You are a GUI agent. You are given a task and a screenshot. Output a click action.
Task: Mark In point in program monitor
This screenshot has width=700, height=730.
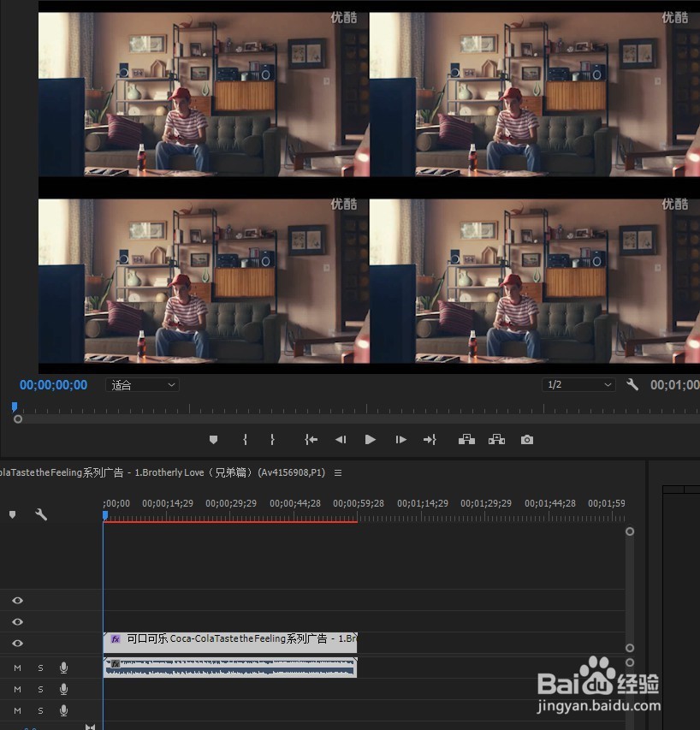coord(246,440)
